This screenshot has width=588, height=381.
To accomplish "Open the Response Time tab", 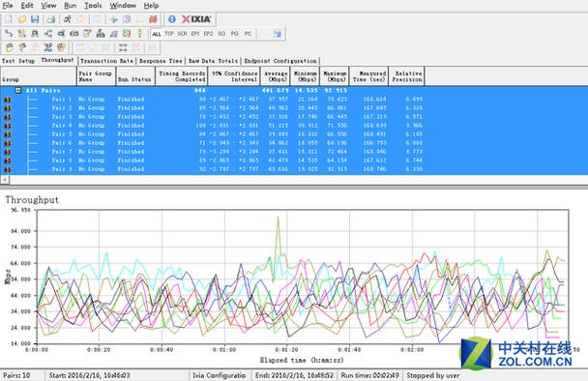I will click(x=161, y=61).
